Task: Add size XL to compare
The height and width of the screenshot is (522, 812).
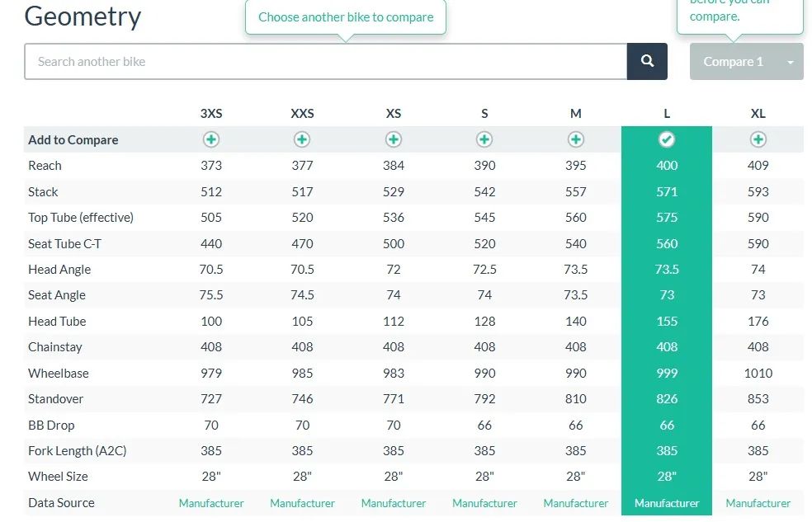Action: pos(758,139)
